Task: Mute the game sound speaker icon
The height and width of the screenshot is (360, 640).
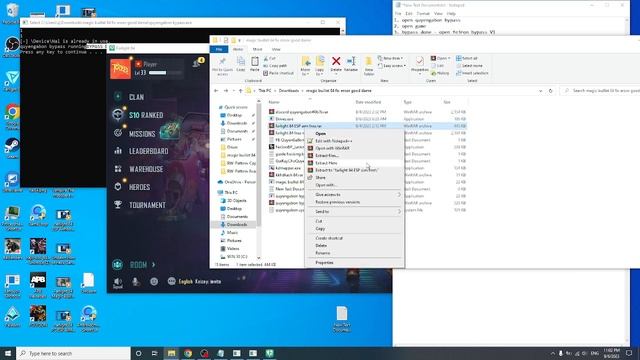Action: click(118, 282)
